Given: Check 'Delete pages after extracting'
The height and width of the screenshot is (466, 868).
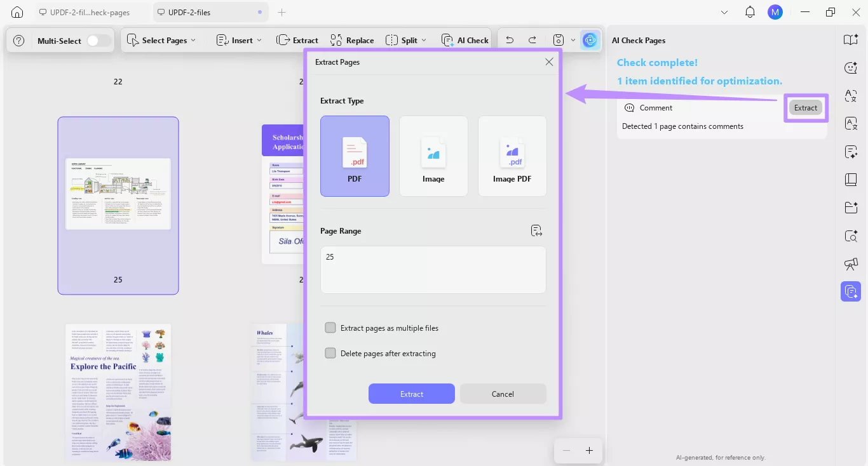Looking at the screenshot, I should pyautogui.click(x=330, y=353).
